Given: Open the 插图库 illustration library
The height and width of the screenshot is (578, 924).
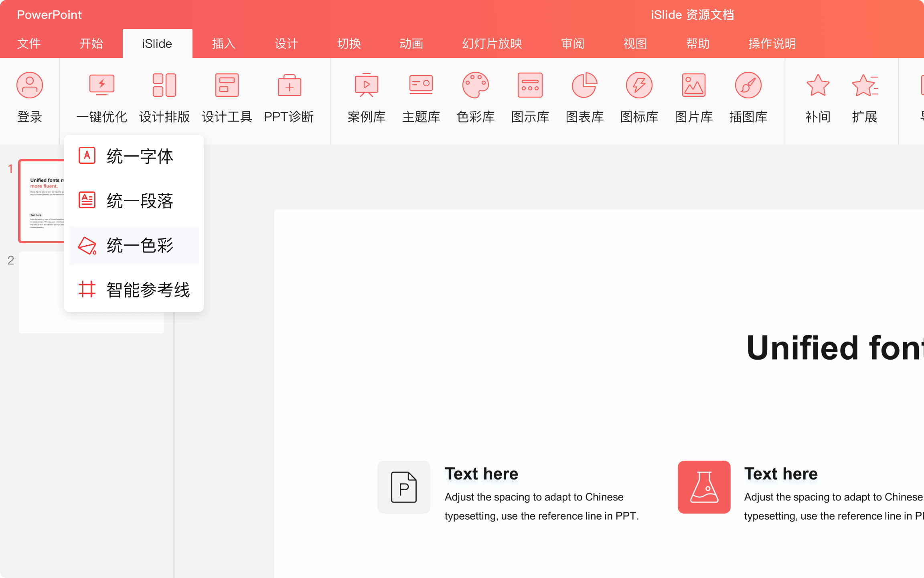Looking at the screenshot, I should tap(747, 98).
